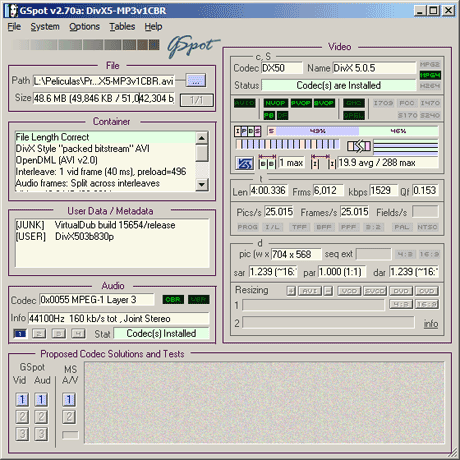Click the BVOP indicator

(324, 103)
